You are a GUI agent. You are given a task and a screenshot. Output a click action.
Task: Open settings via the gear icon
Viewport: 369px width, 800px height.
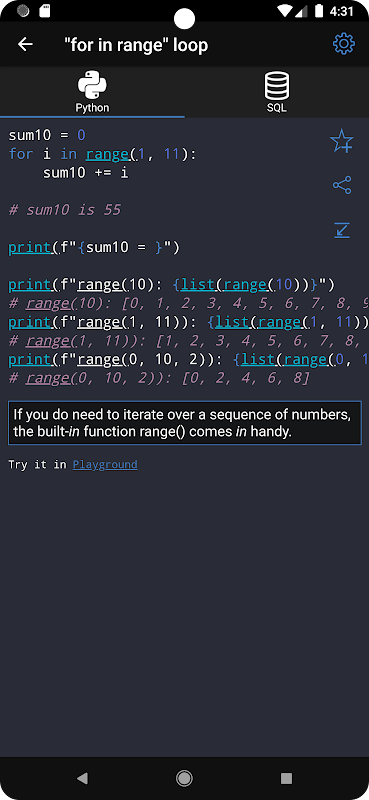[343, 44]
